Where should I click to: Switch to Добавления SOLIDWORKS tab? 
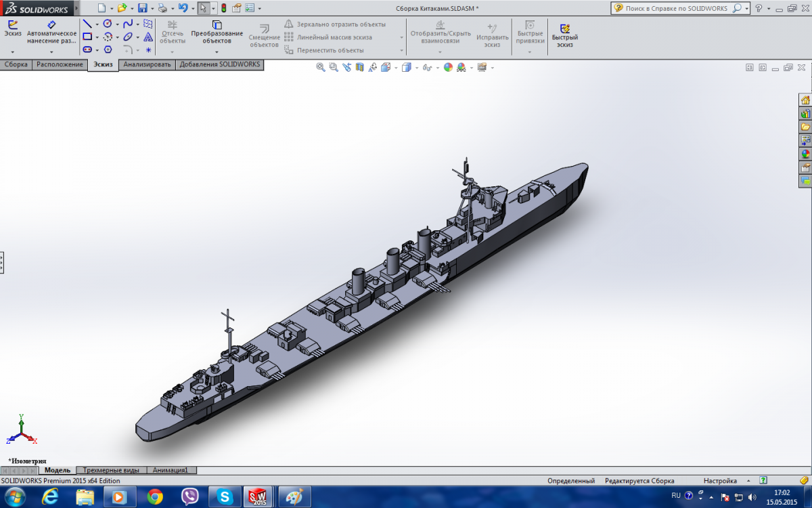[219, 64]
